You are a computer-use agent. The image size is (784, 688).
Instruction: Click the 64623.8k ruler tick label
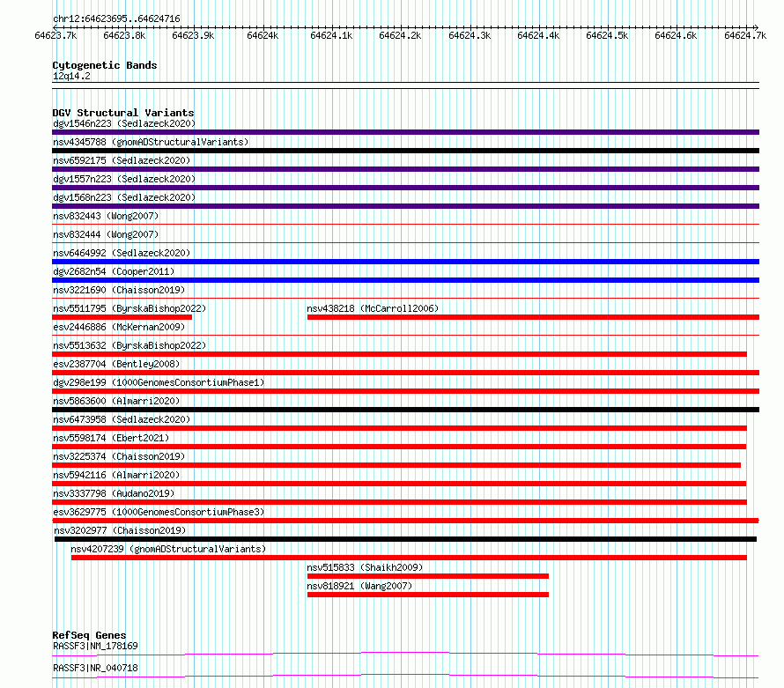pyautogui.click(x=124, y=35)
